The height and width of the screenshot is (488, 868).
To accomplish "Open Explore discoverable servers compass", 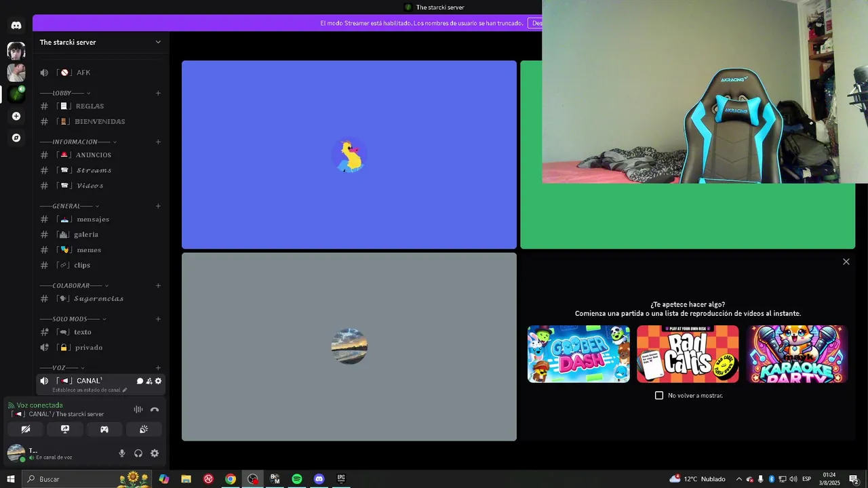I will click(16, 138).
